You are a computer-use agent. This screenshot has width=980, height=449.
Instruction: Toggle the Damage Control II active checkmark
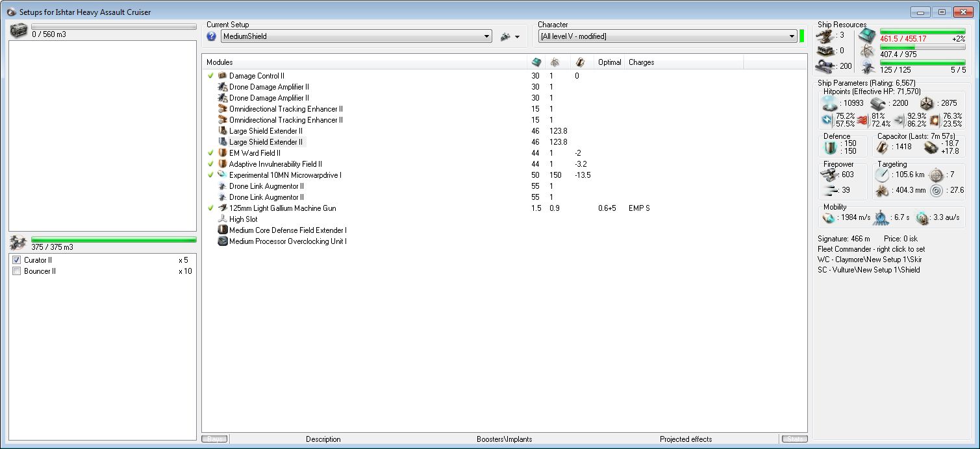coord(210,76)
